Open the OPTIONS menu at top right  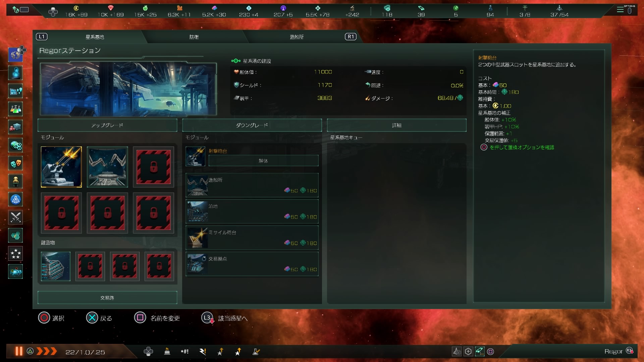tap(624, 10)
